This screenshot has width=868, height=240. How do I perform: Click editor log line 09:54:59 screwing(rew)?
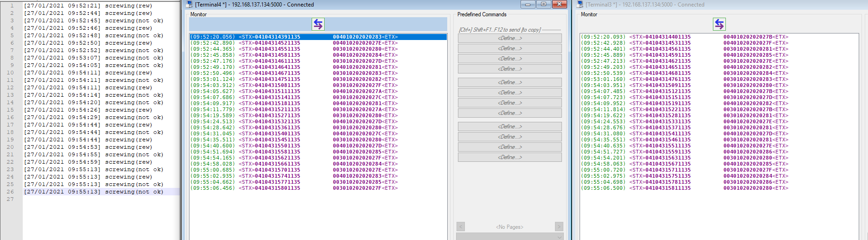pos(88,162)
